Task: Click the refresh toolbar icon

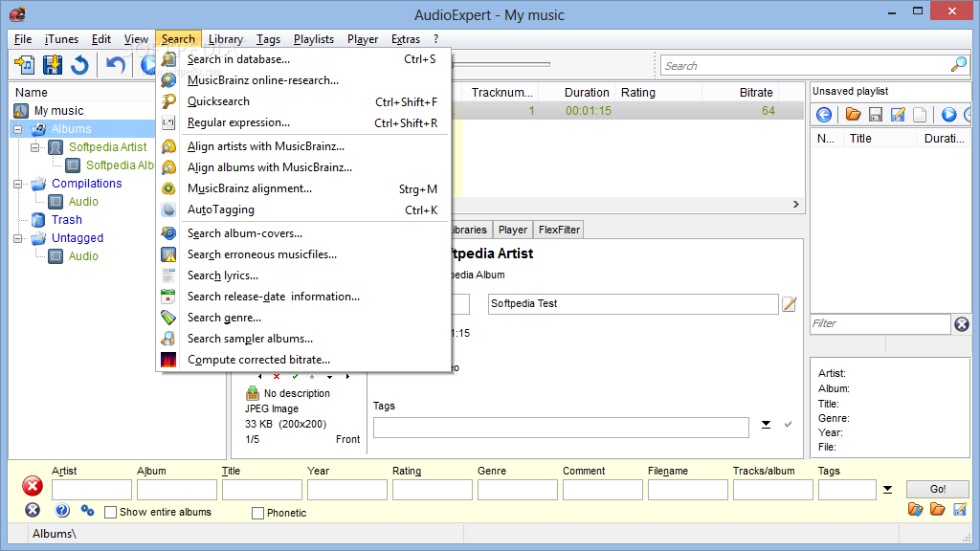Action: [79, 65]
